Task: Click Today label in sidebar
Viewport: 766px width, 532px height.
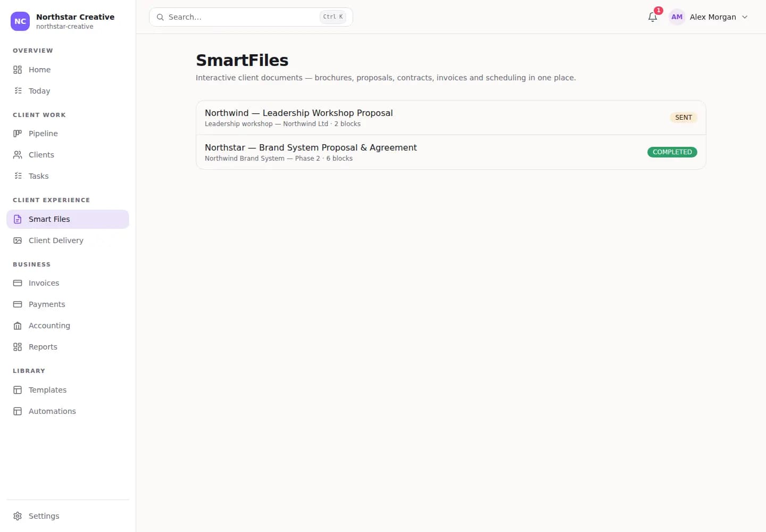Action: click(x=39, y=91)
